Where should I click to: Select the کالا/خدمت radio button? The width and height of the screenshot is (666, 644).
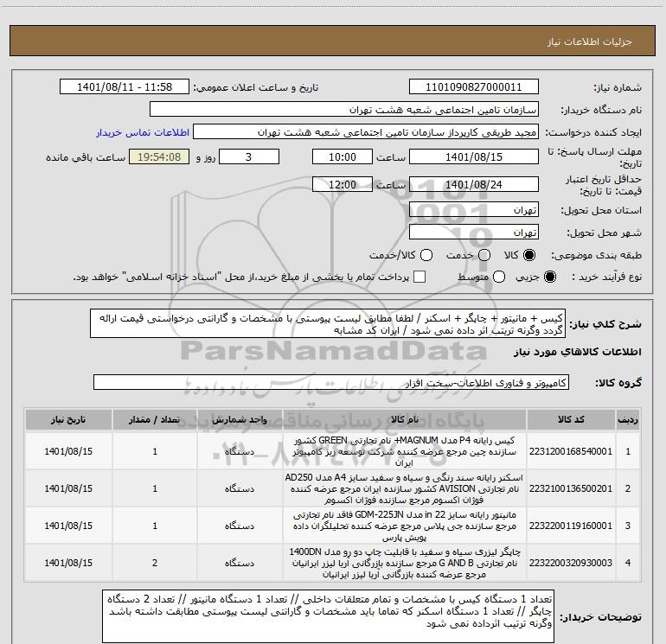point(426,255)
